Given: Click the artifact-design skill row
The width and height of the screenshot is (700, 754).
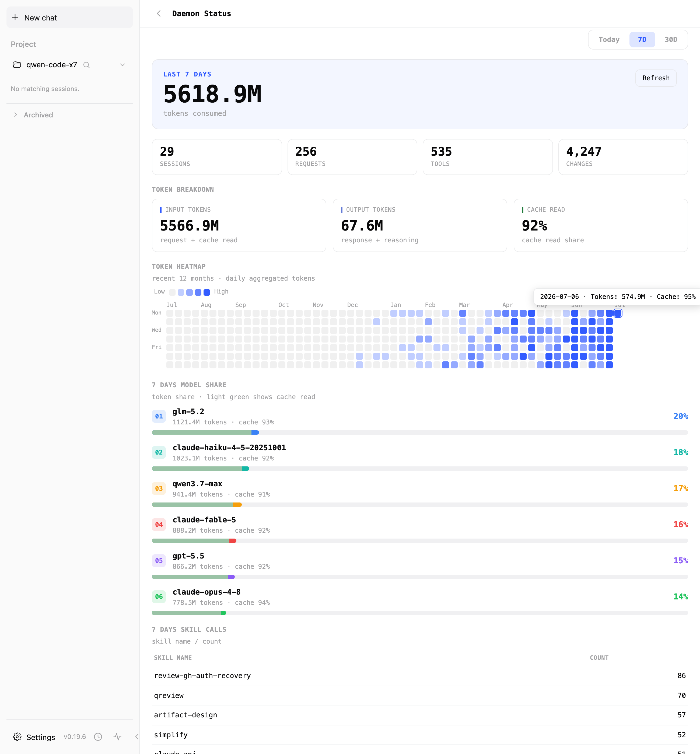Looking at the screenshot, I should [420, 715].
